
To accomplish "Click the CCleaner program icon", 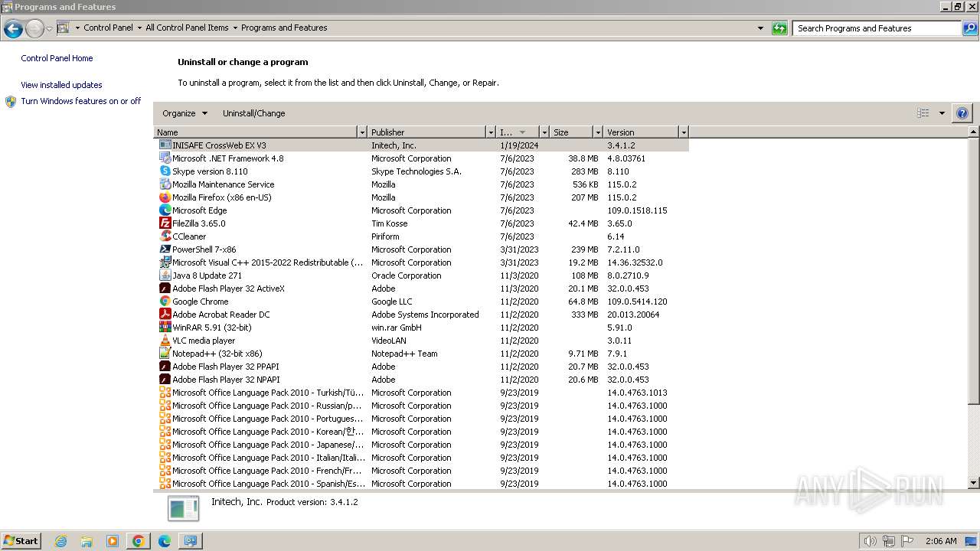I will pos(165,236).
